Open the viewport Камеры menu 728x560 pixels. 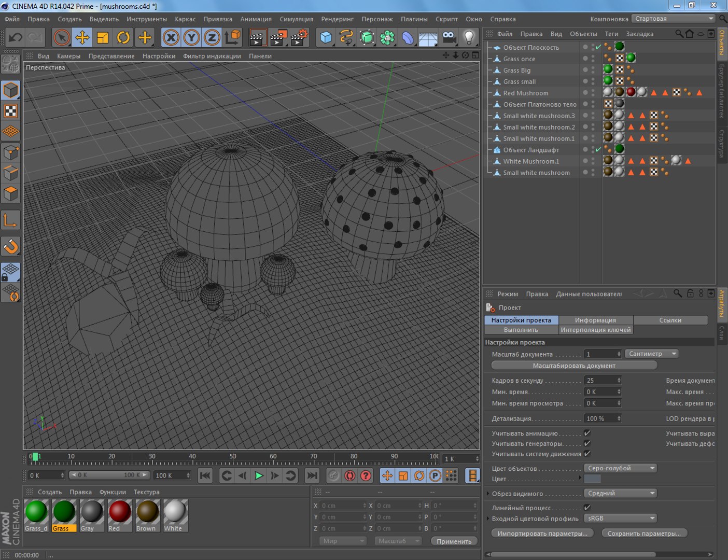(68, 56)
